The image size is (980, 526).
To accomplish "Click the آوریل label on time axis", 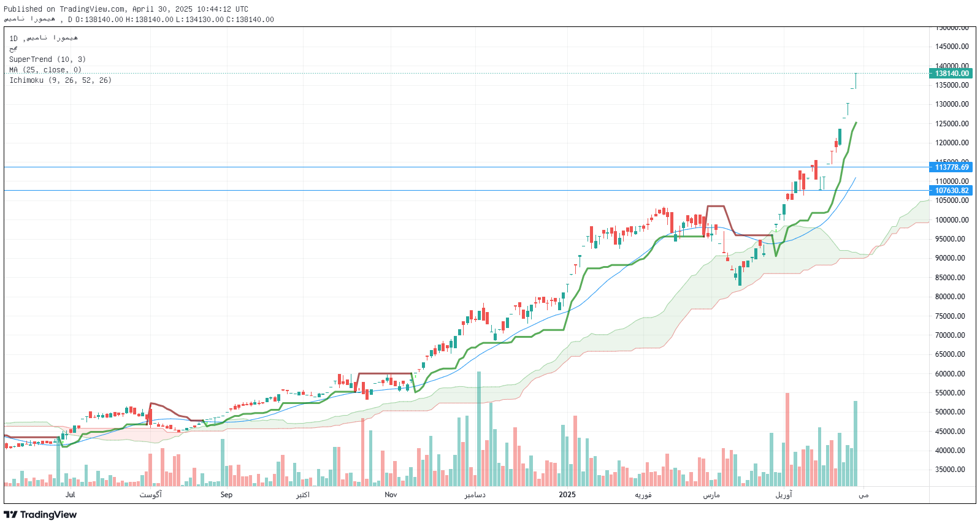I will [x=784, y=495].
